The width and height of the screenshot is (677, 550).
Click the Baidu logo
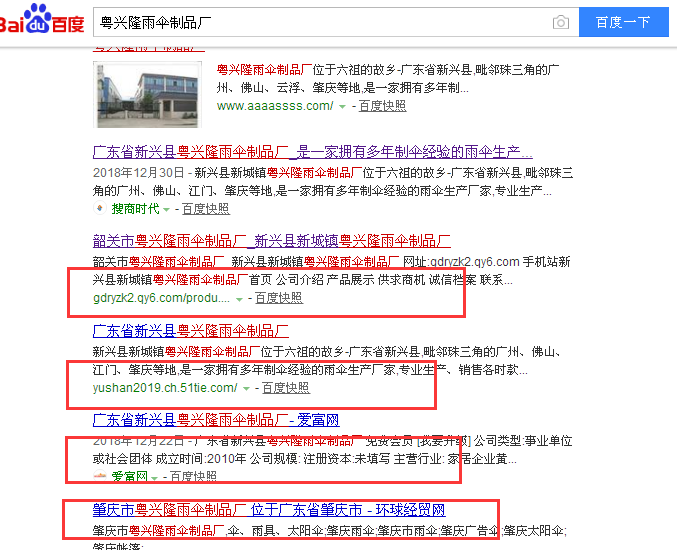42,19
